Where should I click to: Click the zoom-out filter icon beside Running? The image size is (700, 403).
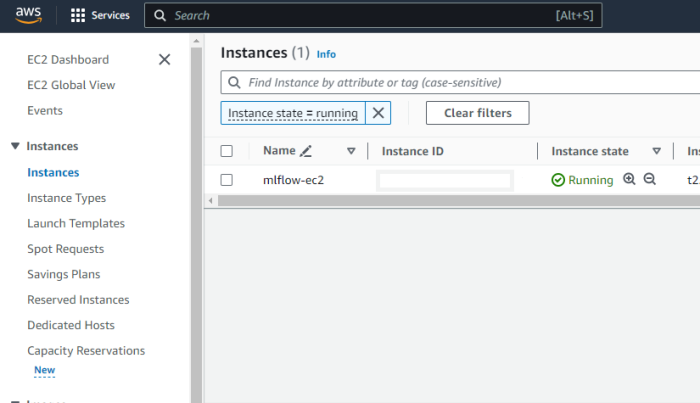650,179
